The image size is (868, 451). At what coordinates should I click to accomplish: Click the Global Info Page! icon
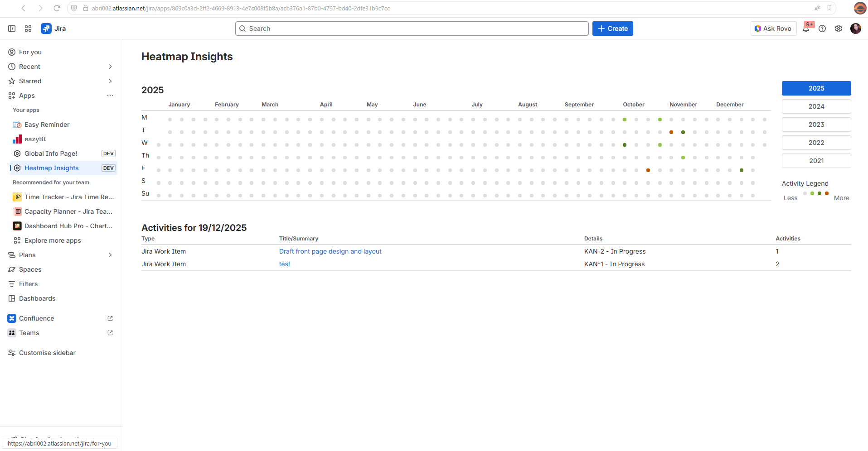(x=17, y=154)
